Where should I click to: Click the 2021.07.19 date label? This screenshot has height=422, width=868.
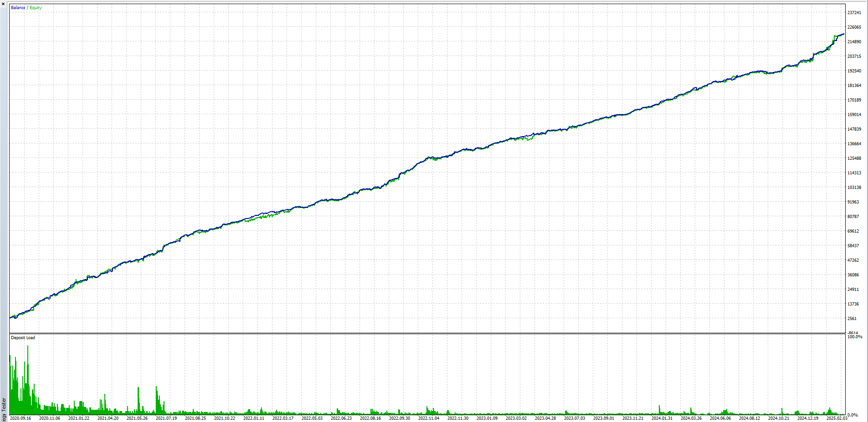click(x=166, y=418)
